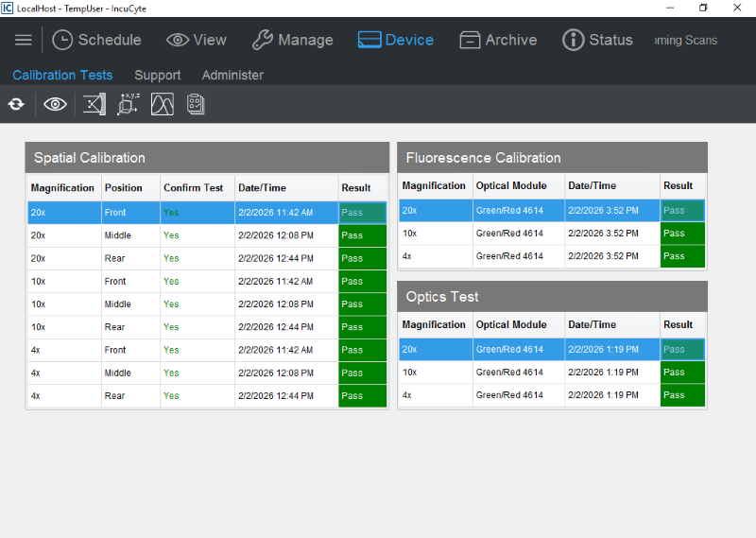Open the hamburger navigation menu
756x538 pixels.
pos(24,40)
